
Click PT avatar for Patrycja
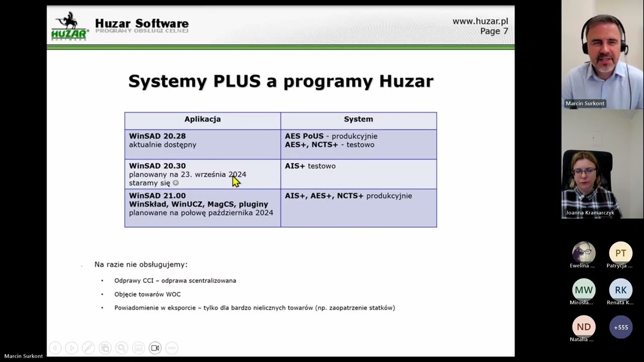621,253
